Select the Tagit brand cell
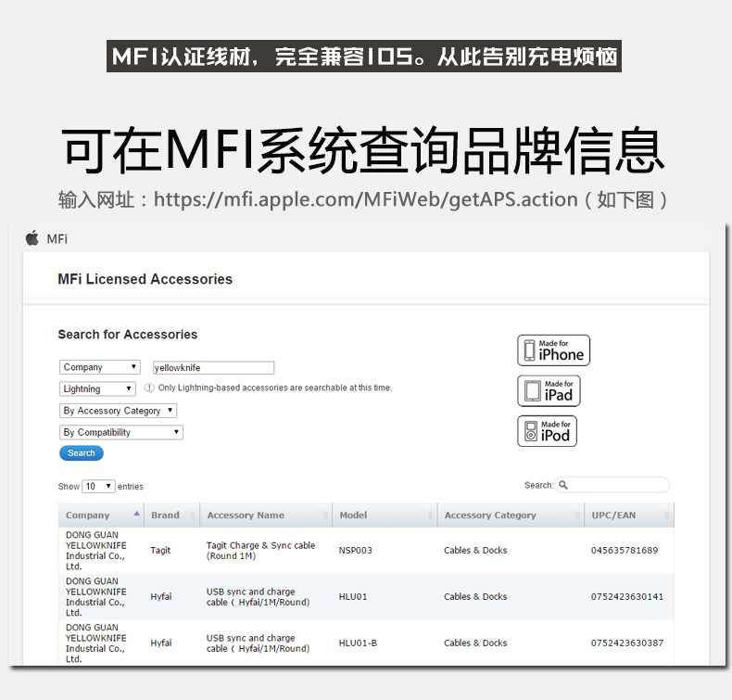Screen dimensions: 732x700 [160, 551]
